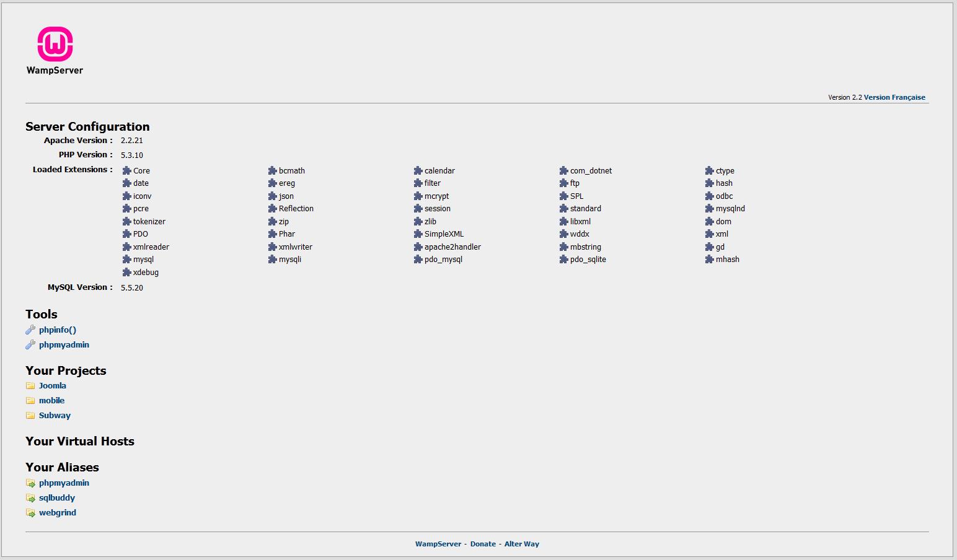957x560 pixels.
Task: Click the iconv extension name
Action: point(143,196)
